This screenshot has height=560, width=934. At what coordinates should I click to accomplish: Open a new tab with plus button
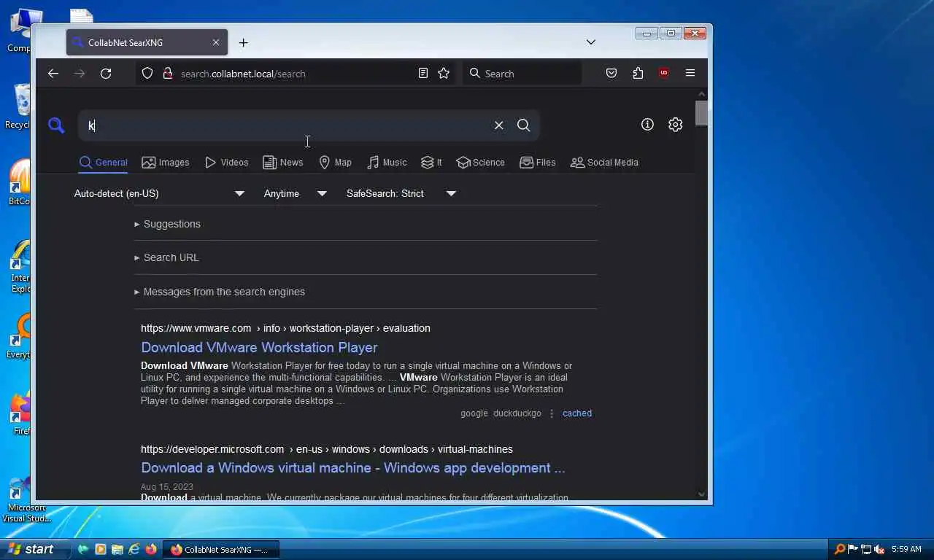[x=244, y=43]
